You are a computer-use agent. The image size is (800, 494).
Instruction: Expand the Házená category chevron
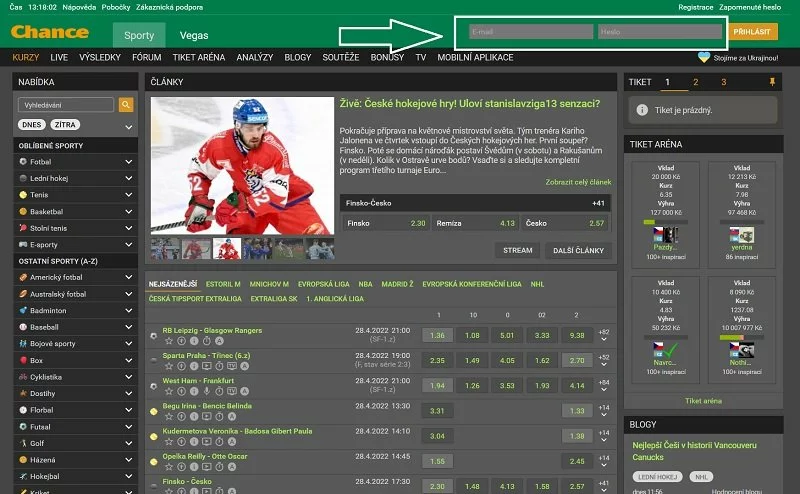pos(129,459)
